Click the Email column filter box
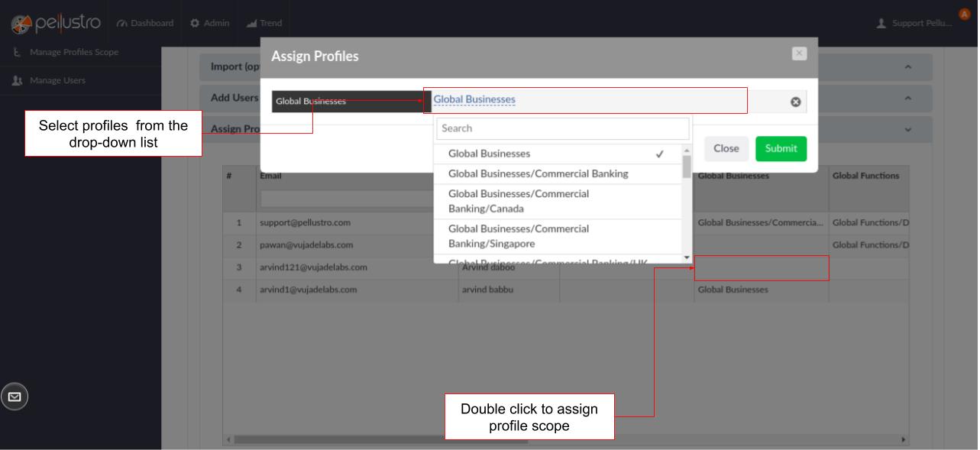 point(346,199)
